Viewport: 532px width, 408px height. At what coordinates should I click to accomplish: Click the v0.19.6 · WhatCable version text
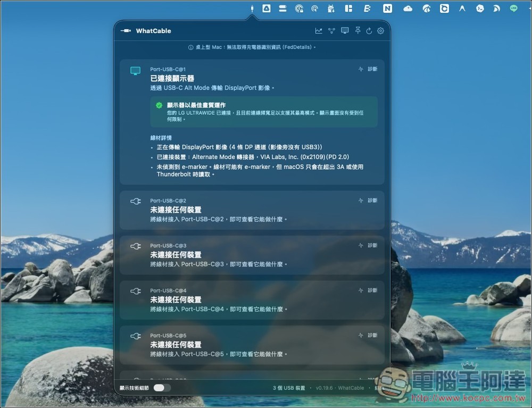(339, 388)
